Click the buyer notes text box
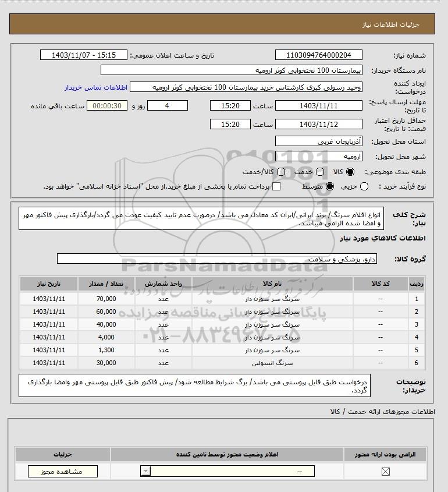 click(194, 385)
